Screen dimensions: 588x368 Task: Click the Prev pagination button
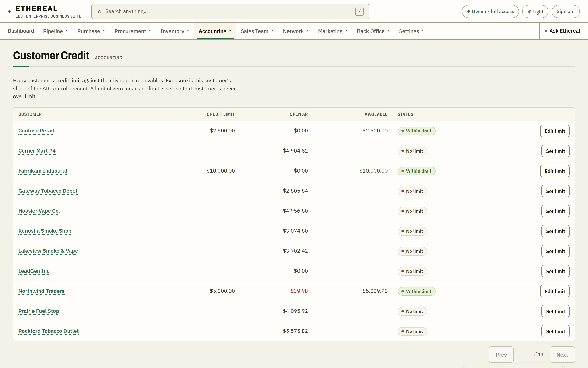coord(501,355)
